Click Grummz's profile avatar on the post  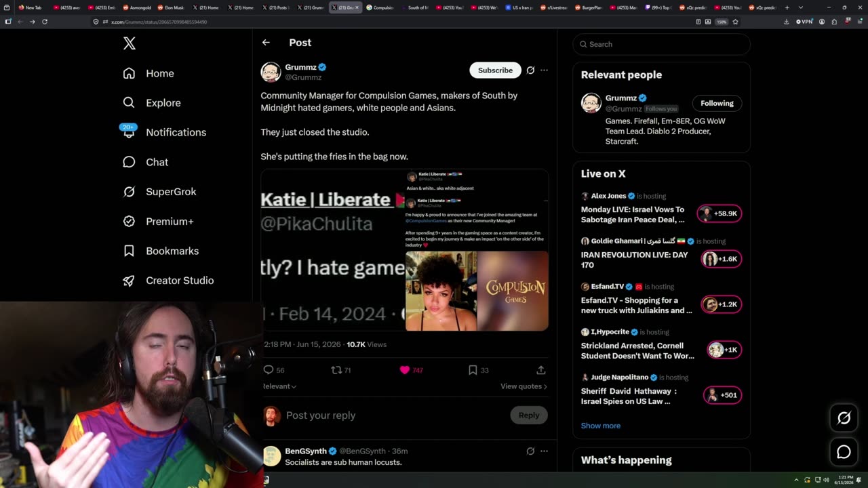(271, 72)
